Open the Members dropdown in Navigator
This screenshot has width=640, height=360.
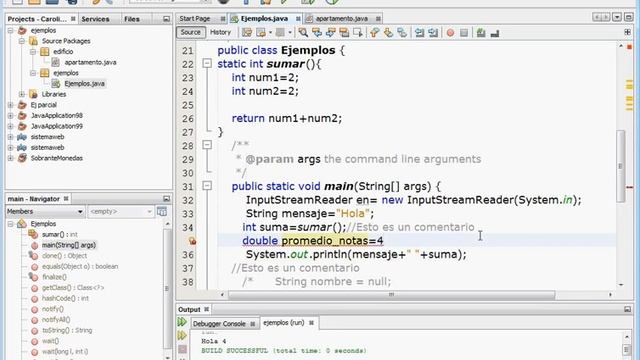[x=45, y=211]
